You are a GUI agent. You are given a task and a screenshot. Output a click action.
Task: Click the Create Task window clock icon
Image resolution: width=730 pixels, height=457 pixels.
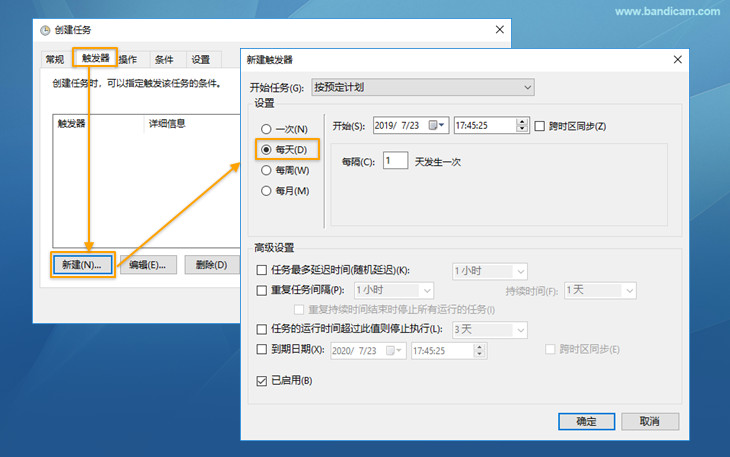pos(43,30)
